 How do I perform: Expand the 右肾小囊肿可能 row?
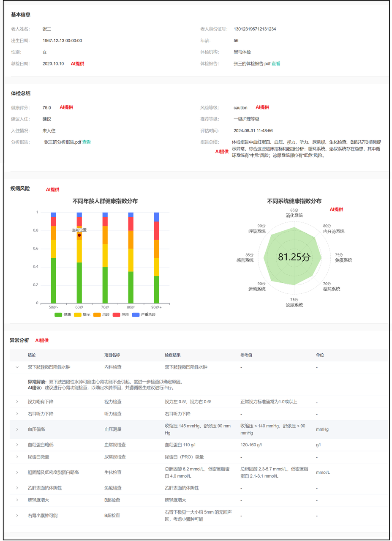click(17, 516)
